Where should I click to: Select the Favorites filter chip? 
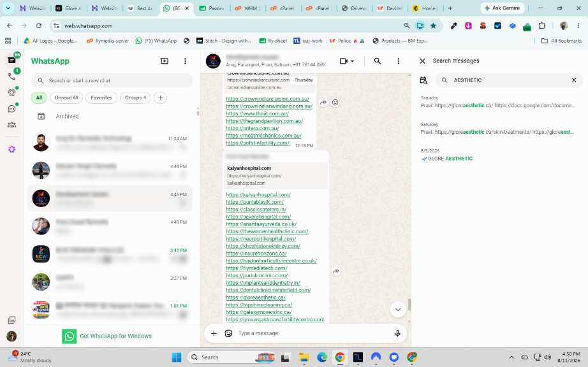click(x=101, y=97)
